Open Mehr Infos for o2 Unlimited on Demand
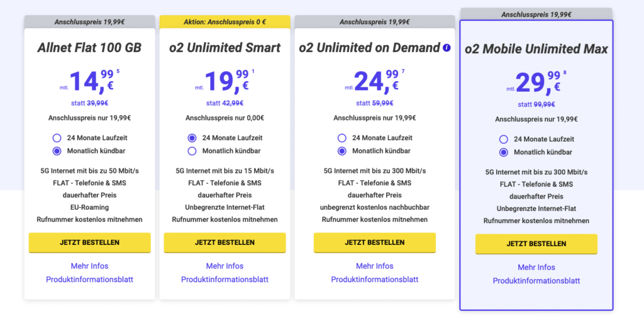Image resolution: width=644 pixels, height=326 pixels. coord(375,266)
